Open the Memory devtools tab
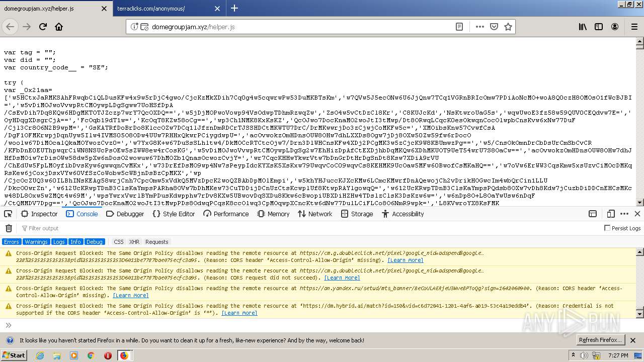 (273, 214)
